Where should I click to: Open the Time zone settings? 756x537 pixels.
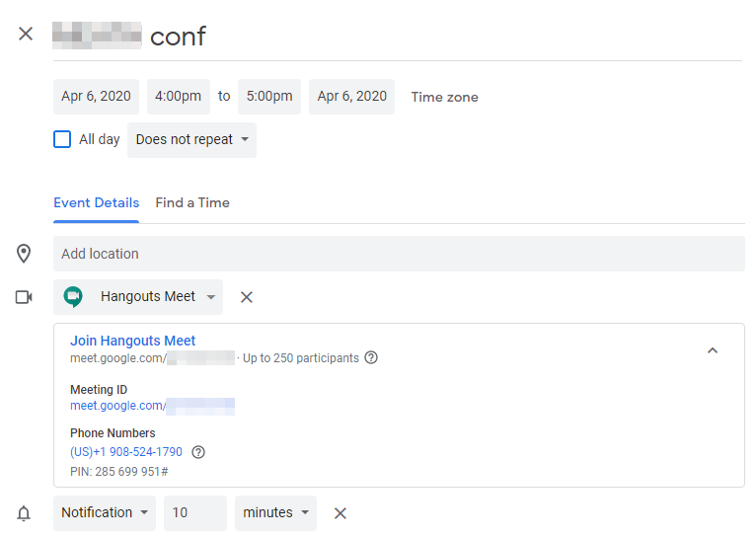tap(444, 97)
